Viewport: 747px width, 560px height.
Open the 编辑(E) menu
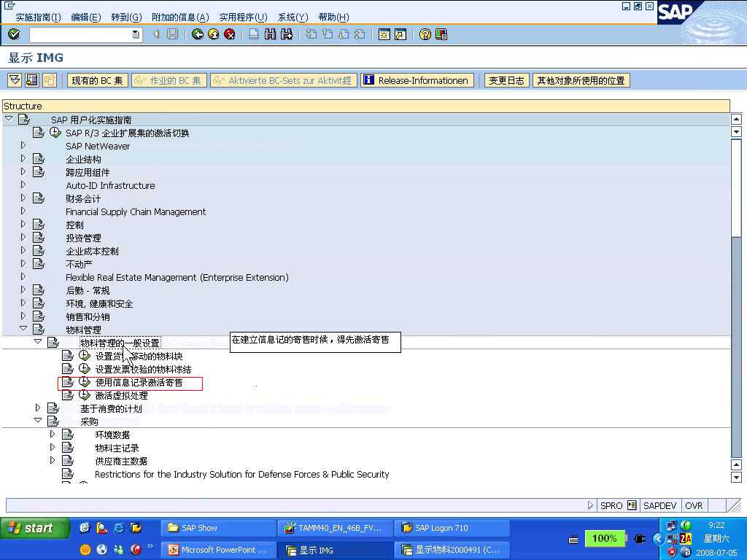pyautogui.click(x=86, y=17)
